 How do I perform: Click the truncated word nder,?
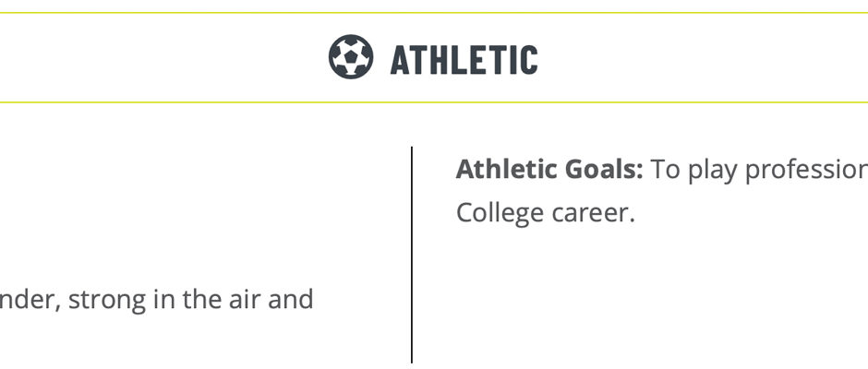30,300
